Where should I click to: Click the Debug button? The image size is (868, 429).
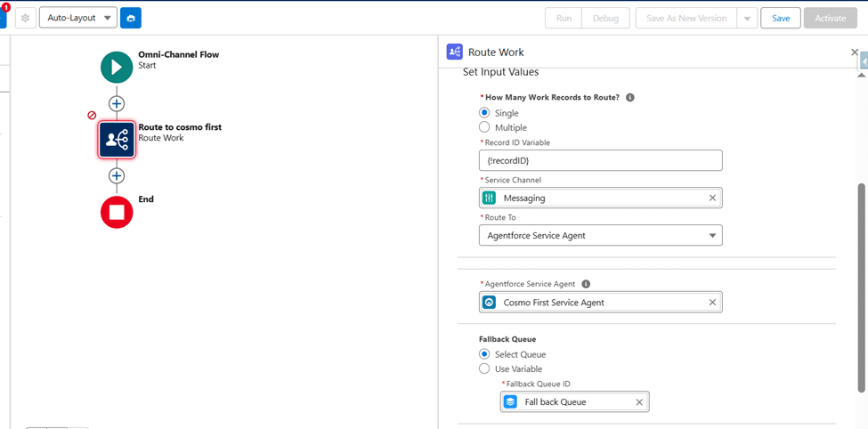(605, 18)
